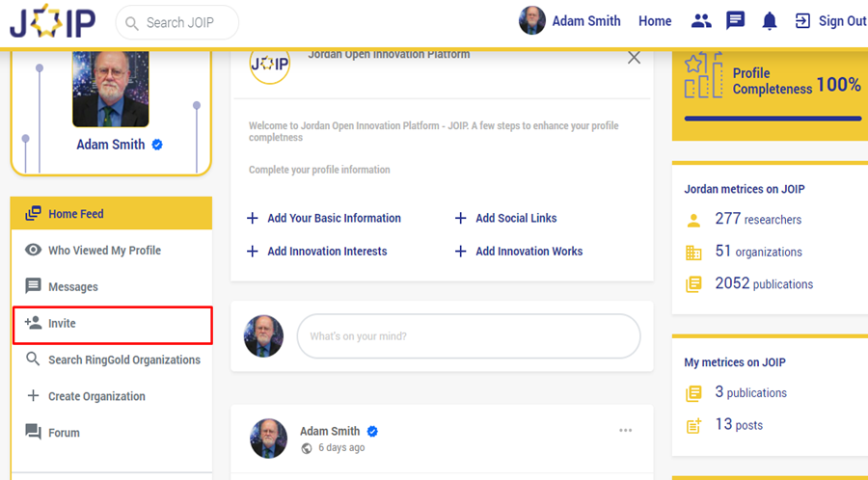Viewport: 868px width, 480px height.
Task: Click the Add Innovation Works link
Action: coord(529,252)
